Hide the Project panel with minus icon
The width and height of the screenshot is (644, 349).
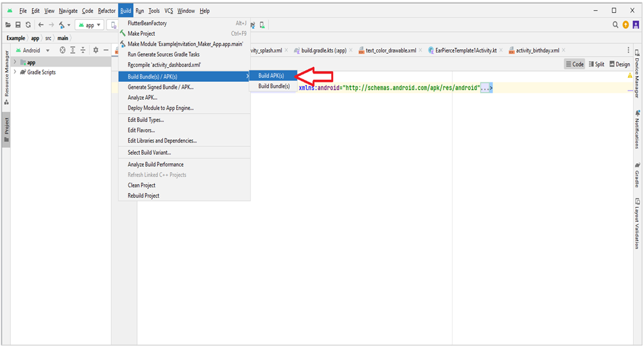click(x=106, y=50)
